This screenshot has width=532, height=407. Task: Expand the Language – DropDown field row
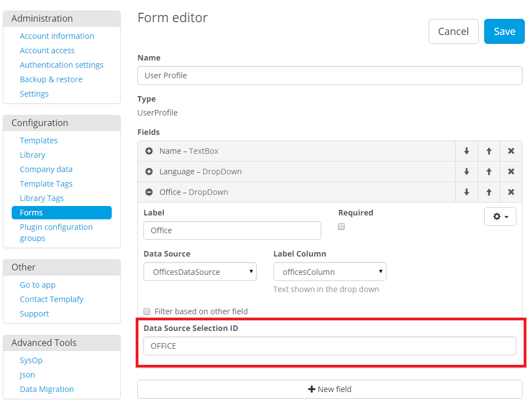tap(149, 171)
